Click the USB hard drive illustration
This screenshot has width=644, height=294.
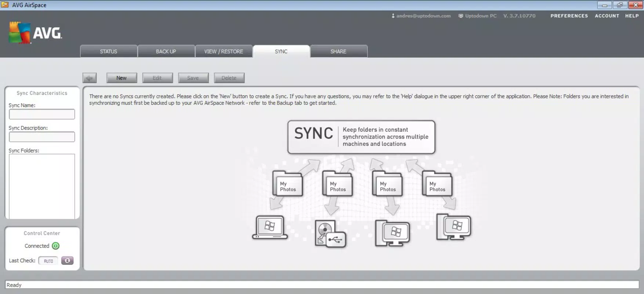pyautogui.click(x=330, y=234)
